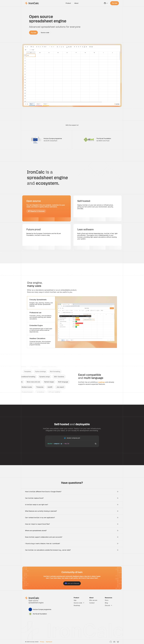Click the Horizon Europe EU icon in footer
The width and height of the screenshot is (144, 644).
click(x=30, y=610)
